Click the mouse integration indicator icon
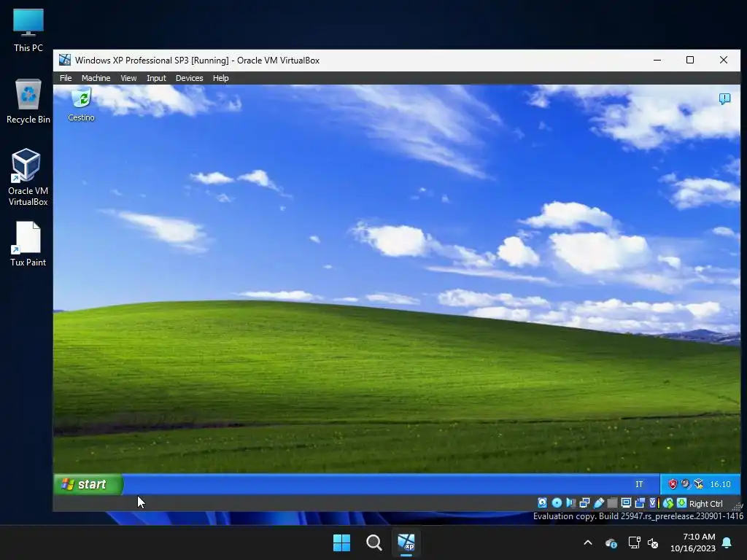 coord(668,503)
